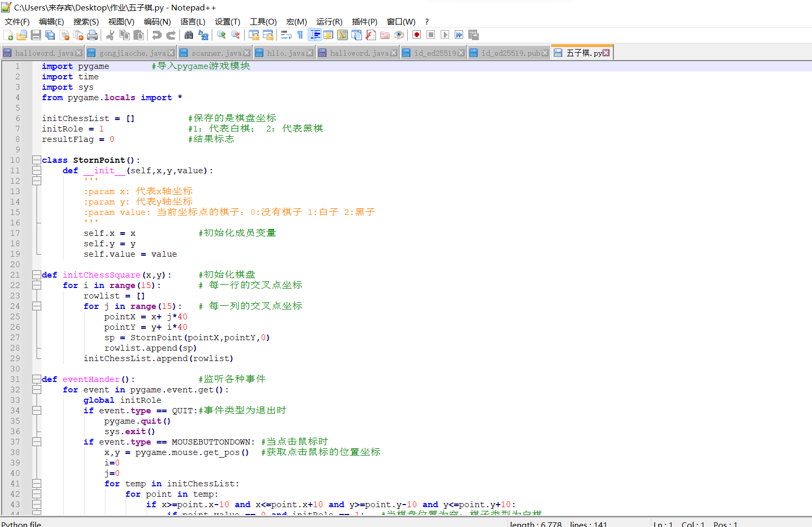Toggle the indent guide button

click(x=315, y=35)
